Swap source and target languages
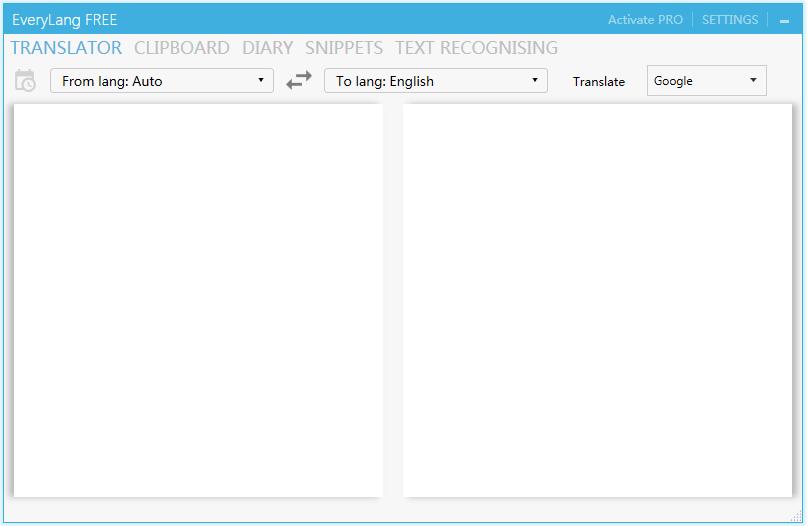This screenshot has height=526, width=808. 298,81
